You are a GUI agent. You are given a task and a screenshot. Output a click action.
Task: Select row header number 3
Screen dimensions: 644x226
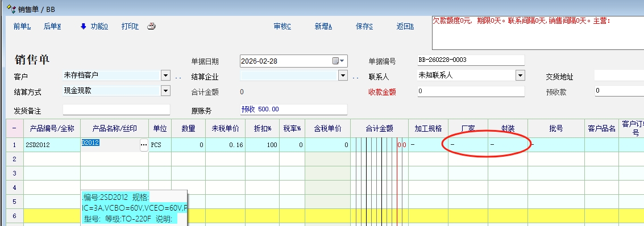(15, 174)
